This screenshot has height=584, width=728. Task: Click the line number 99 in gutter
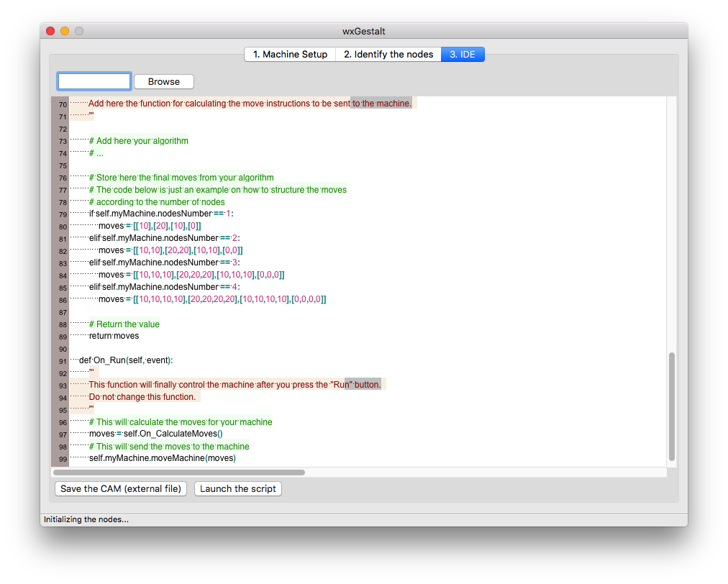[x=63, y=459]
